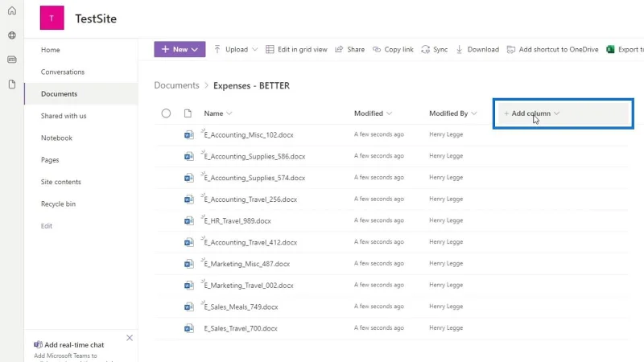Click the Edit in grid view icon

pyautogui.click(x=270, y=49)
